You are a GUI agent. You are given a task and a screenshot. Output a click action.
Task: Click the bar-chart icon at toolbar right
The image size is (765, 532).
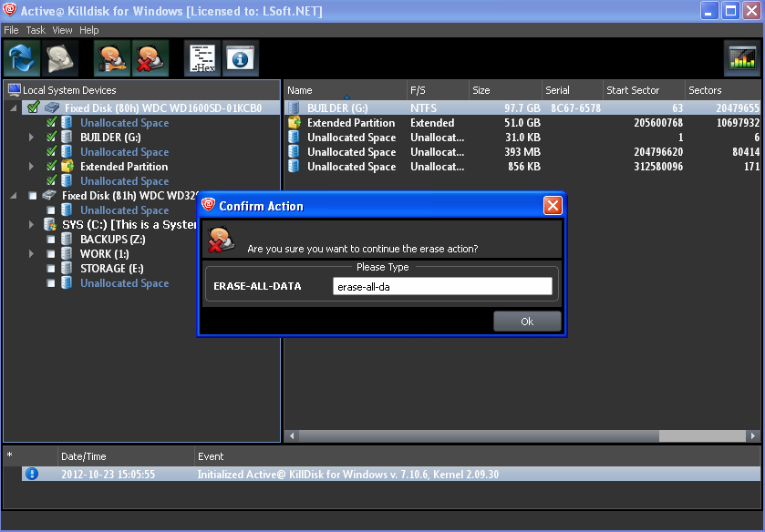742,58
